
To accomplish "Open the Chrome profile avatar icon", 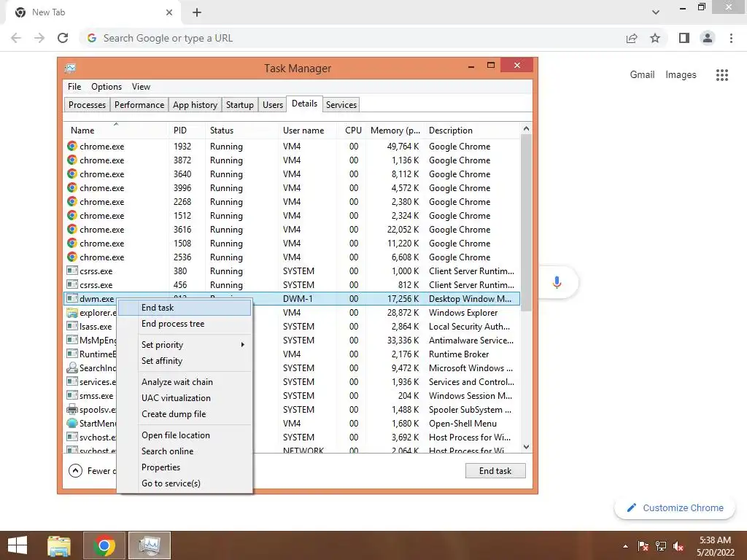I will pos(708,38).
